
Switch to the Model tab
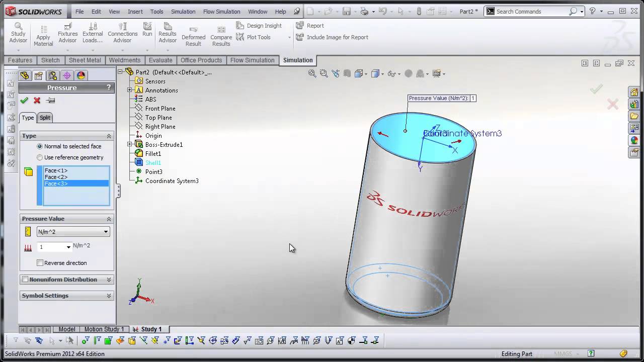[67, 329]
